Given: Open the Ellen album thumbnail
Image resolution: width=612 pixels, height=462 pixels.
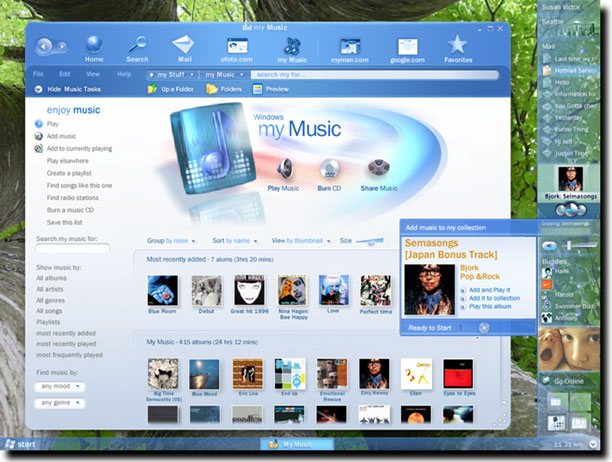Looking at the screenshot, I should [416, 374].
